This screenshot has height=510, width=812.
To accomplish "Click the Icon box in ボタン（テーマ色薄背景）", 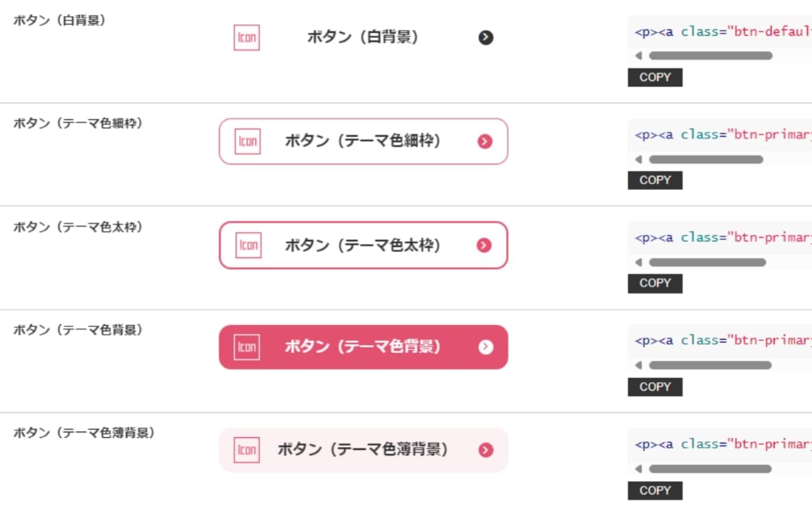I will (x=246, y=450).
